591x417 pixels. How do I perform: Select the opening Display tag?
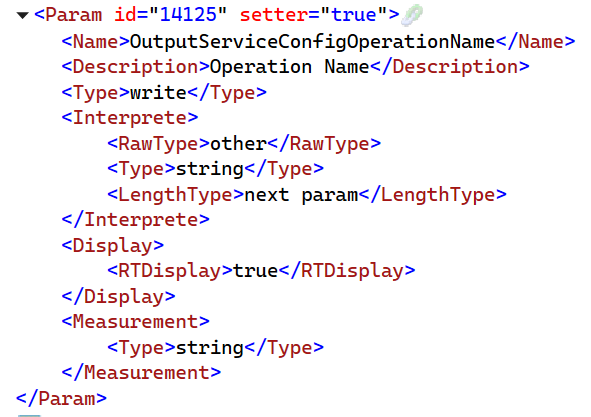click(x=113, y=246)
